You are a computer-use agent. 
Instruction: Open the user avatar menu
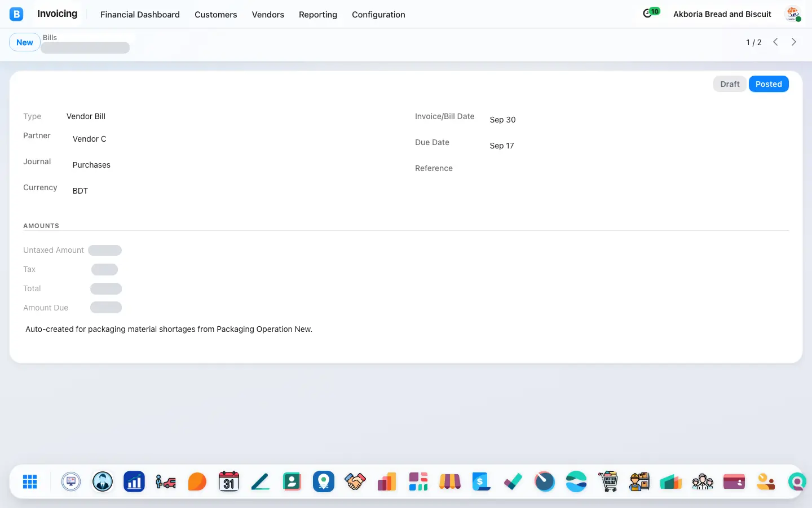(x=793, y=14)
